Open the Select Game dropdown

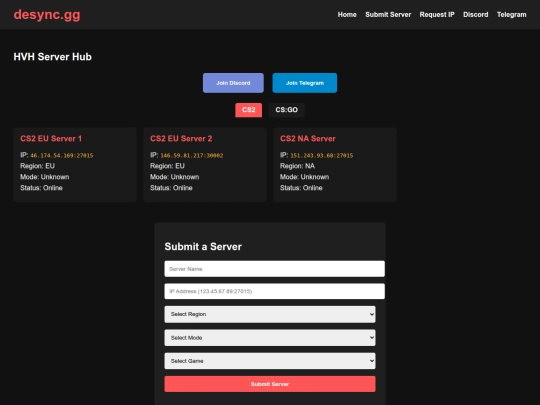pyautogui.click(x=270, y=361)
